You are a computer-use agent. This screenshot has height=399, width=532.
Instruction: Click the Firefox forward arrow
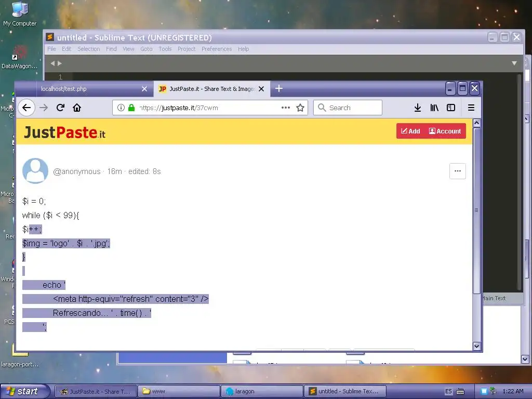click(44, 108)
